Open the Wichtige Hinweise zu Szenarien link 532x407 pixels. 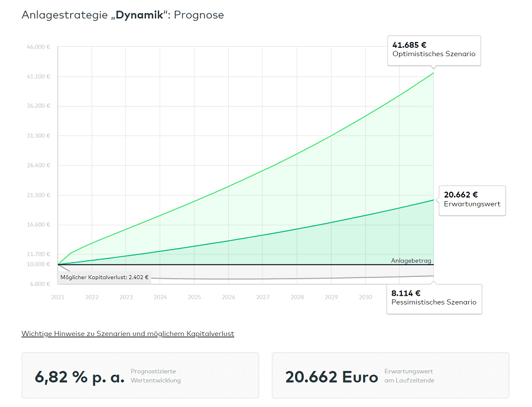(128, 334)
